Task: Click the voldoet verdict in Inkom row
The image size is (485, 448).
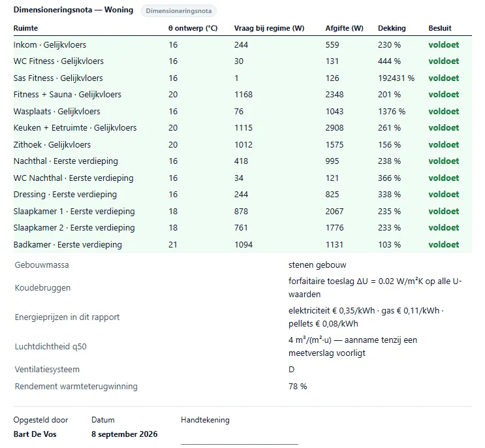Action: pos(444,45)
